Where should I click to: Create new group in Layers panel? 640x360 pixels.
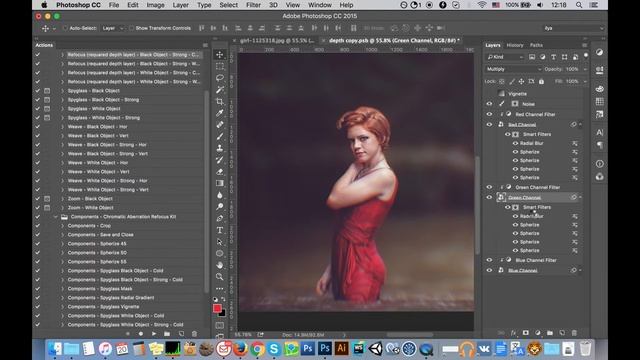pos(550,333)
